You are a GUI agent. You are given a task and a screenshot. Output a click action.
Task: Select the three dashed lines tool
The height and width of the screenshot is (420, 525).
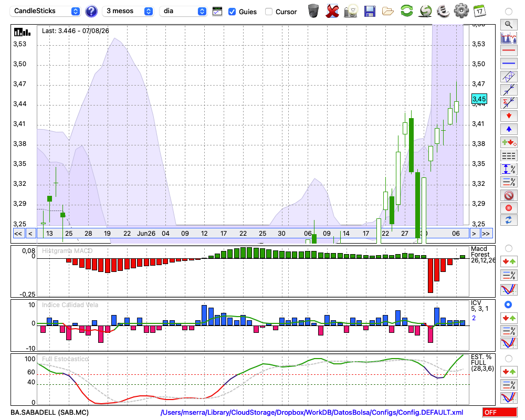509,156
